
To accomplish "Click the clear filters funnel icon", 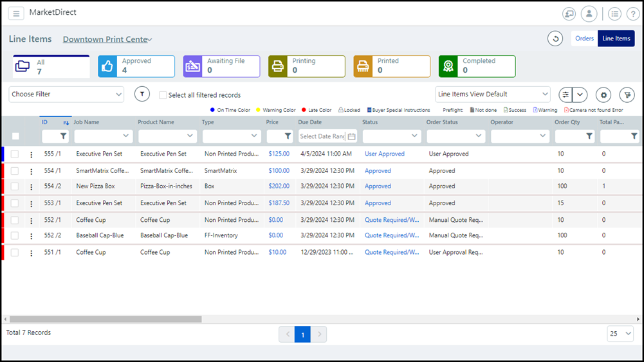I will [x=627, y=95].
